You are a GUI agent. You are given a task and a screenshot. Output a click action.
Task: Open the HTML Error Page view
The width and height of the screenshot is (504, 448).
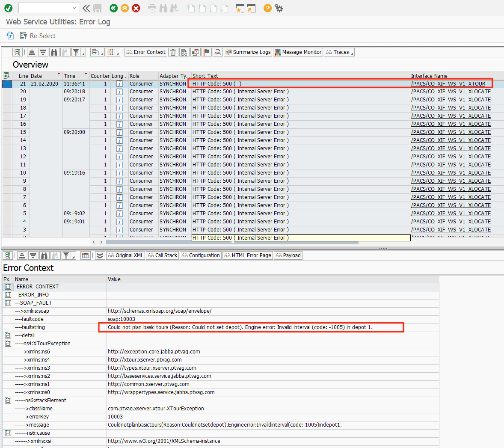(x=248, y=255)
